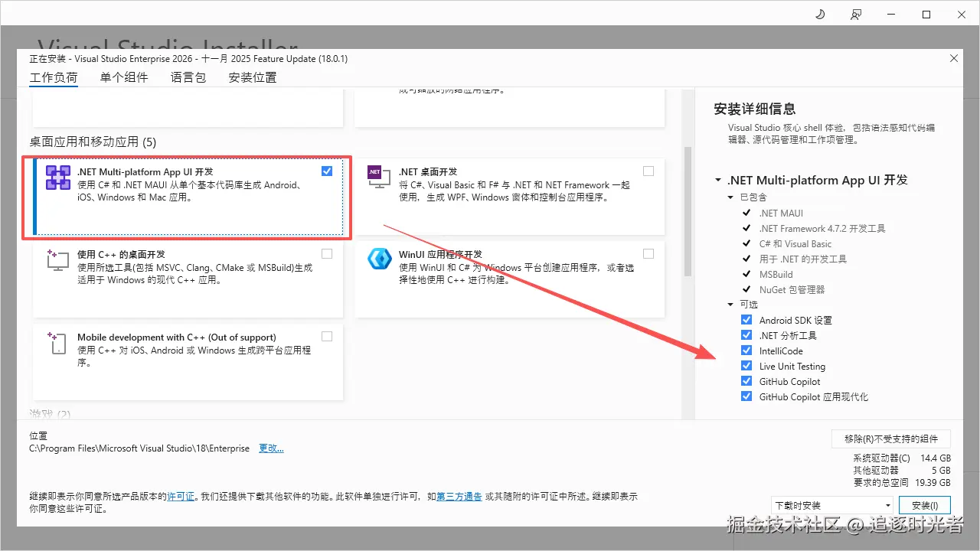The width and height of the screenshot is (980, 551).
Task: Select C# 和 Visual Basic row
Action: coord(795,243)
